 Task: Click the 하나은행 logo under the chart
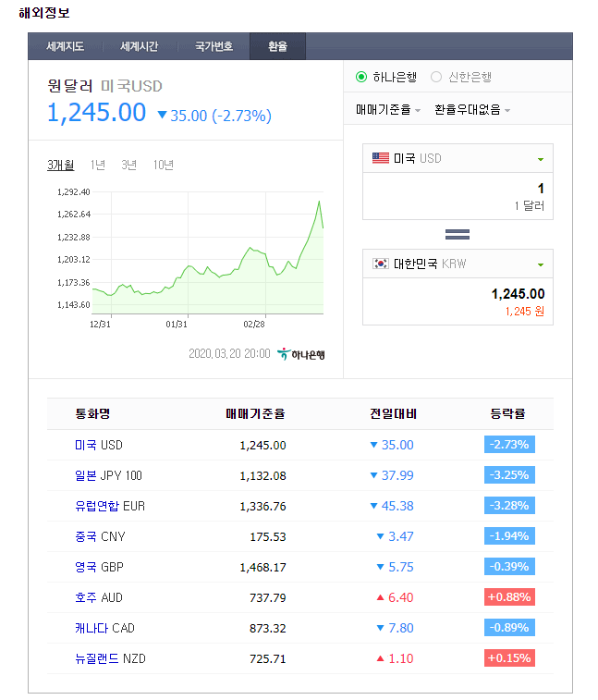pos(301,354)
